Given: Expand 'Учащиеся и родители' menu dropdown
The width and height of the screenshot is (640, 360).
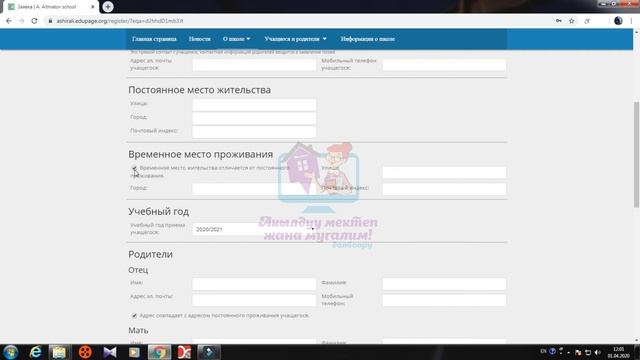Looking at the screenshot, I should point(296,39).
